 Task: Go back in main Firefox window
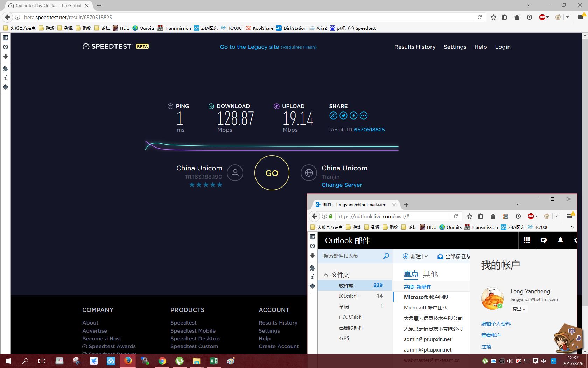tap(7, 17)
